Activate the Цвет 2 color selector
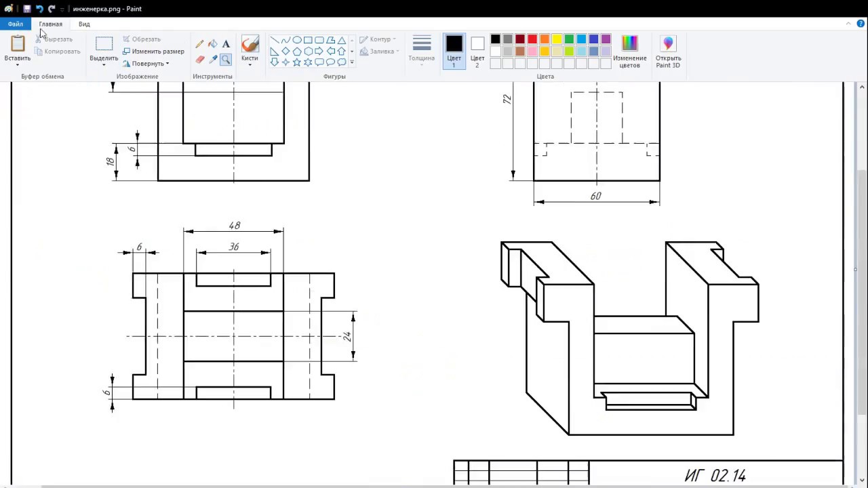The width and height of the screenshot is (868, 488). (477, 51)
